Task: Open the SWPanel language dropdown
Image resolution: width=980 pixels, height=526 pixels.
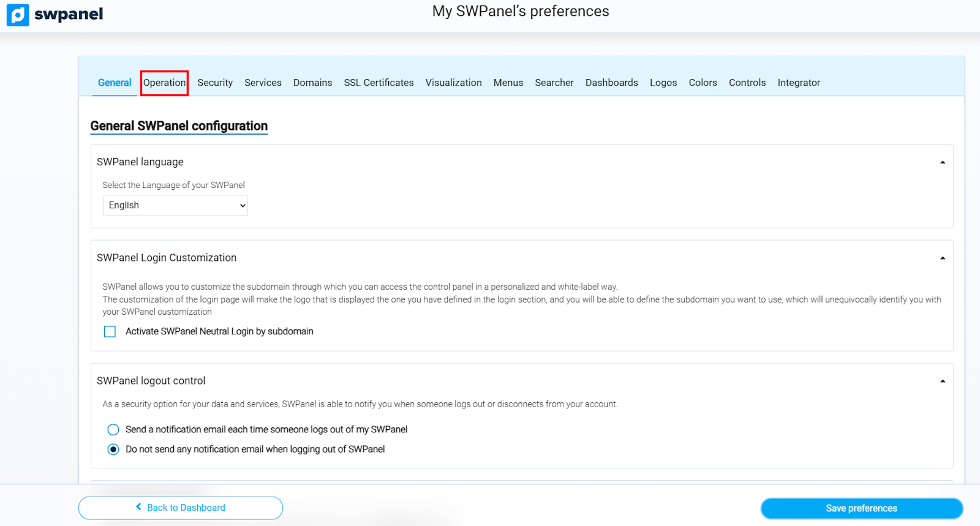Action: pos(175,206)
